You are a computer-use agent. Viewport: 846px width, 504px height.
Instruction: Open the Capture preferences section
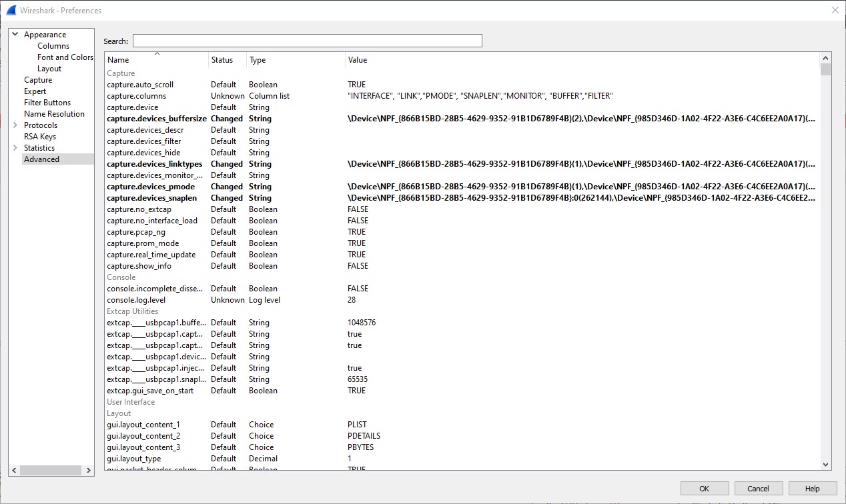38,80
